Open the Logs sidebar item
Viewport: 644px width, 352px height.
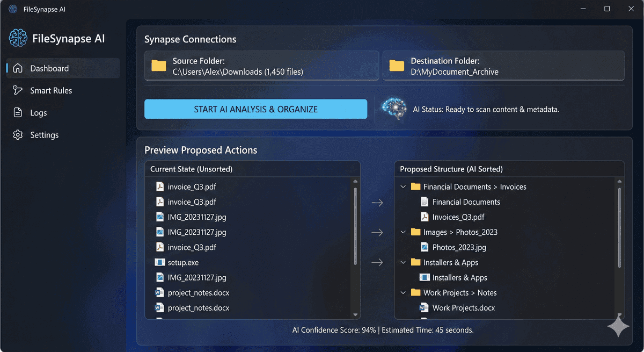(39, 113)
